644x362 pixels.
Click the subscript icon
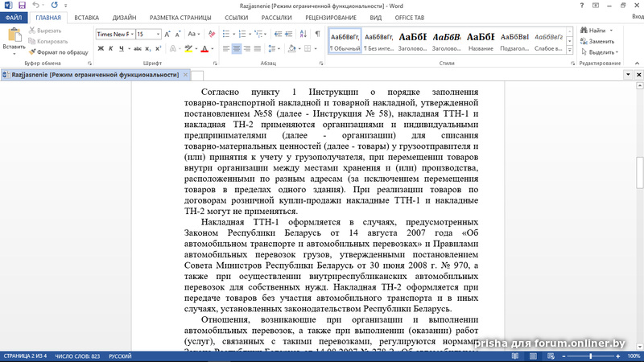(149, 48)
